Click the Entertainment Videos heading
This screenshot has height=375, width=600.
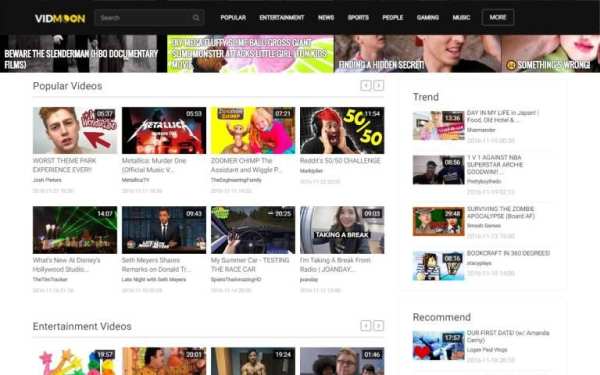coord(82,326)
